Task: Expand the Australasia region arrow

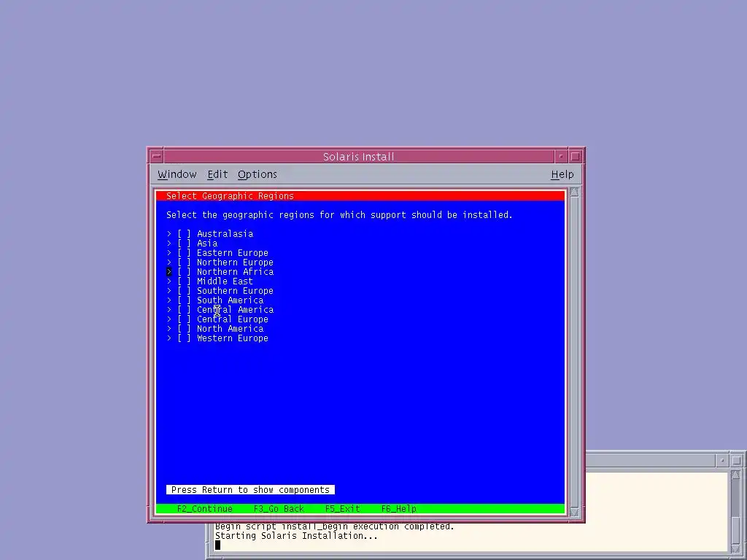Action: 169,234
